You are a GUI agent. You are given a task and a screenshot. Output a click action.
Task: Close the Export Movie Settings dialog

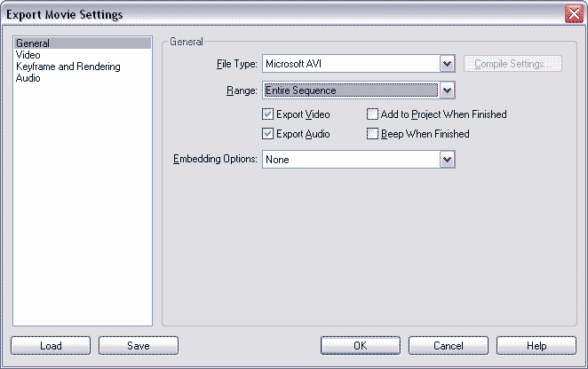tap(573, 14)
